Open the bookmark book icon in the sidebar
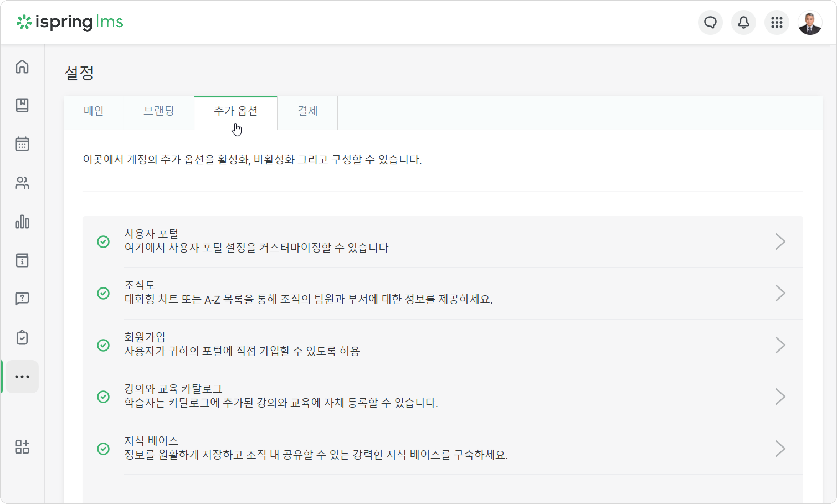Viewport: 837px width, 504px height. click(x=22, y=105)
